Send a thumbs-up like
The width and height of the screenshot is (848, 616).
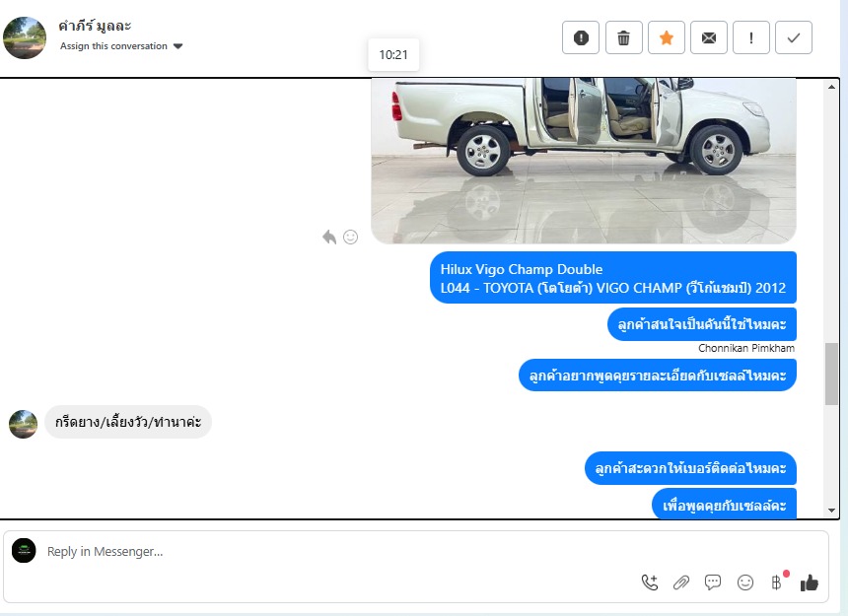tap(810, 582)
